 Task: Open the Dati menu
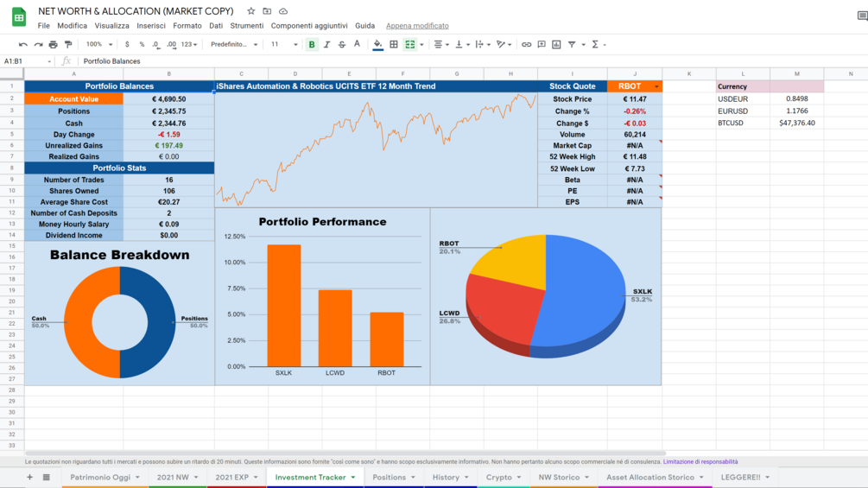(x=216, y=25)
